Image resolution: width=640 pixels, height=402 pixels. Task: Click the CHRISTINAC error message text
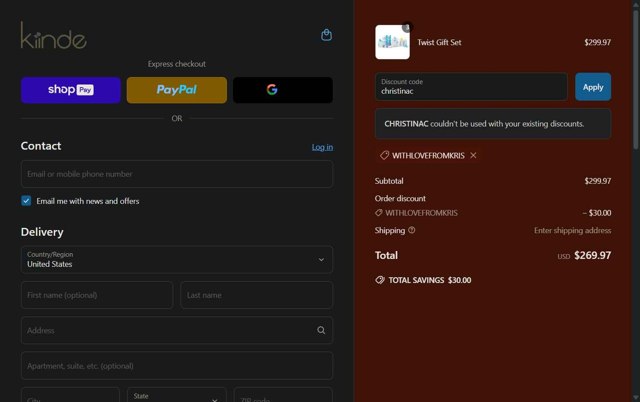(484, 124)
